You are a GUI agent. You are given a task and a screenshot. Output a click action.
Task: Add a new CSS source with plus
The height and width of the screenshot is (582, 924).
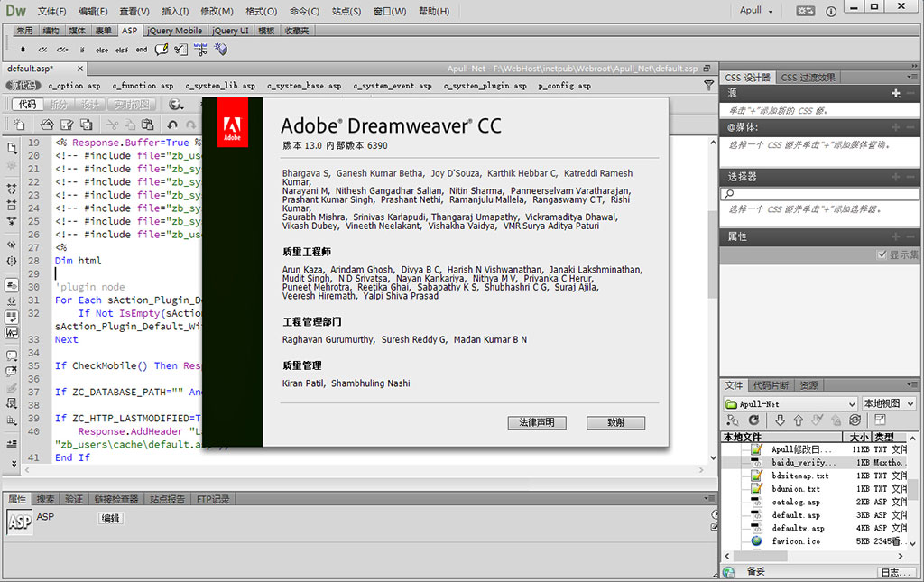[x=896, y=93]
